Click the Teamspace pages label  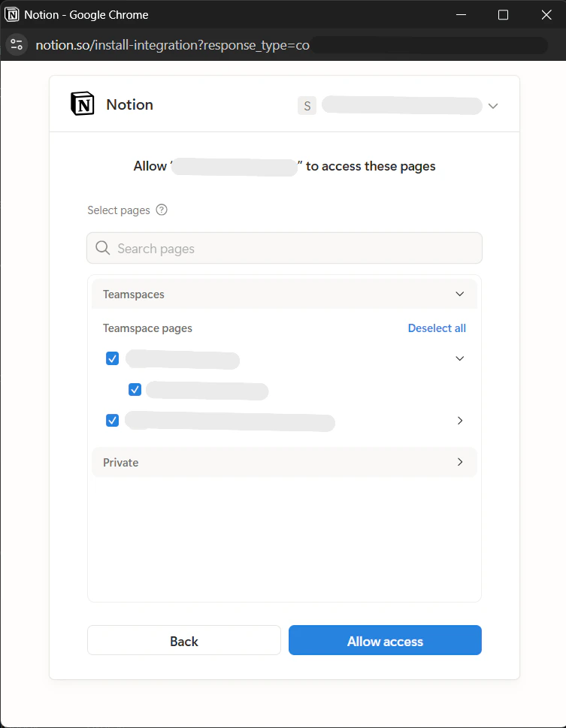(x=147, y=328)
